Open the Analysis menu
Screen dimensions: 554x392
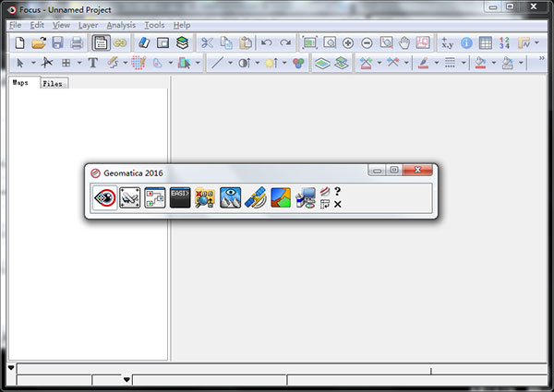(121, 26)
